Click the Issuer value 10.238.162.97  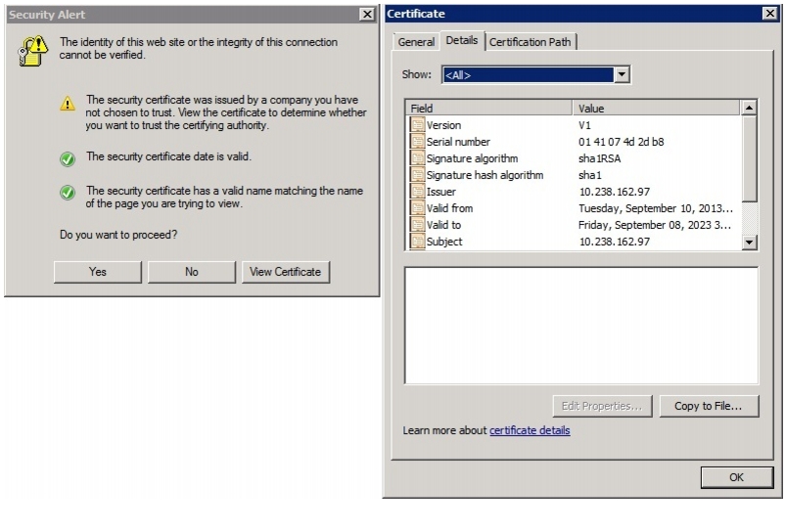[615, 192]
